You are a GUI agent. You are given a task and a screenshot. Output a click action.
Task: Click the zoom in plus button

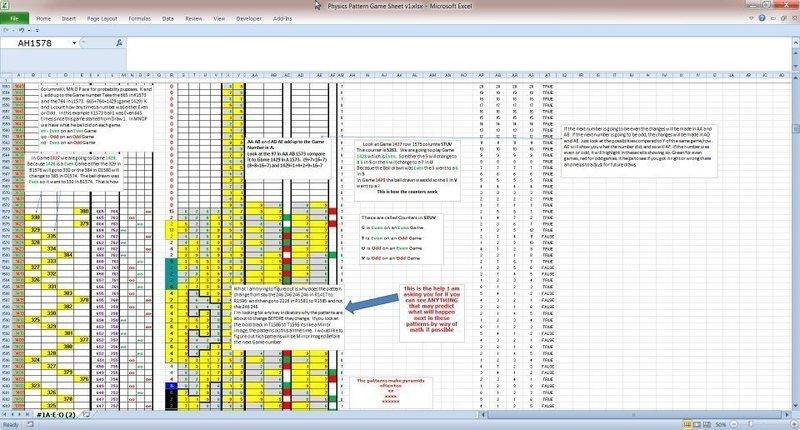tap(793, 424)
